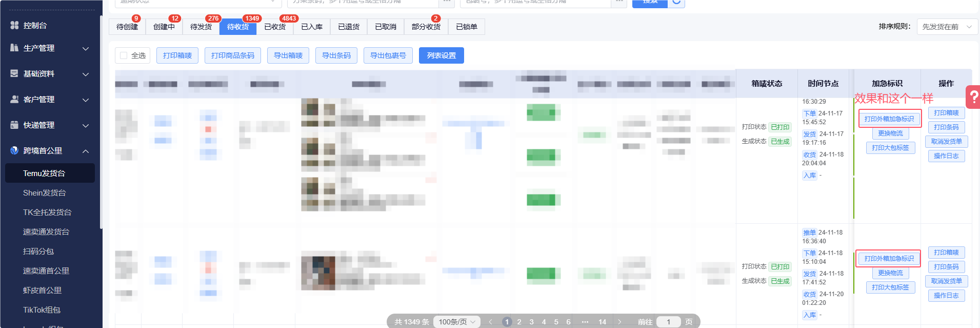Click the pagination ellipsis to jump pages
The width and height of the screenshot is (980, 328).
(x=585, y=322)
